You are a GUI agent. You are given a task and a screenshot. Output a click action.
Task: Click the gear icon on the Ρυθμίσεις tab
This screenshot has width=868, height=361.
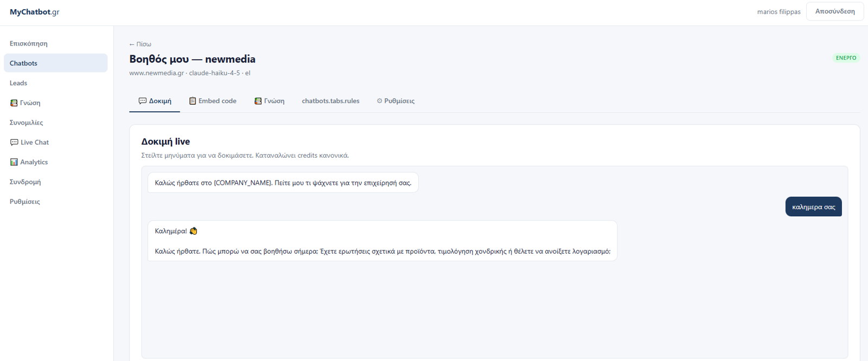379,101
